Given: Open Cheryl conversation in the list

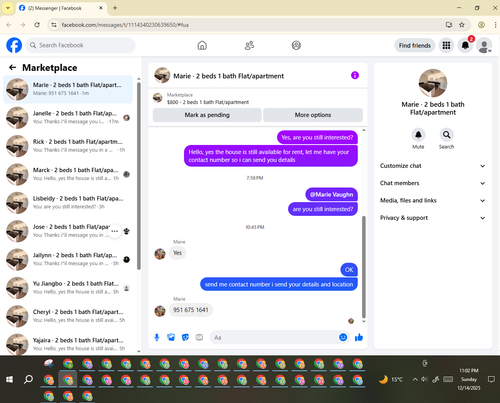Looking at the screenshot, I should click(68, 316).
